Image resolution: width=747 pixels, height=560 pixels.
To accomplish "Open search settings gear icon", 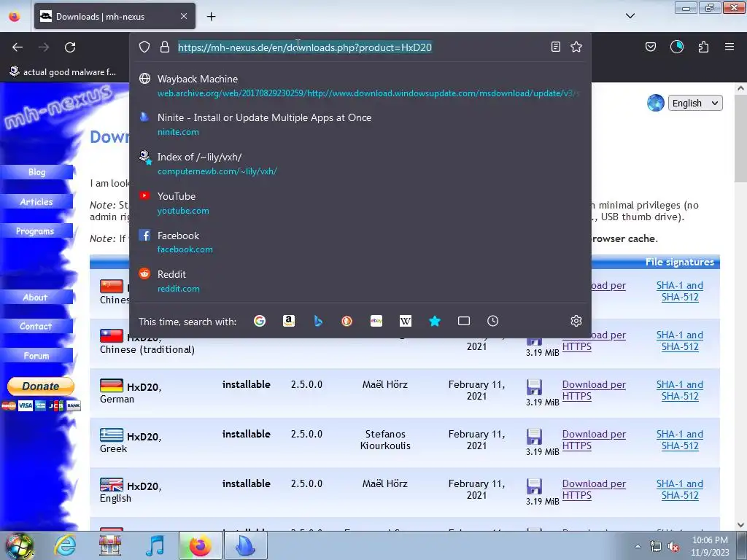I will 576,321.
